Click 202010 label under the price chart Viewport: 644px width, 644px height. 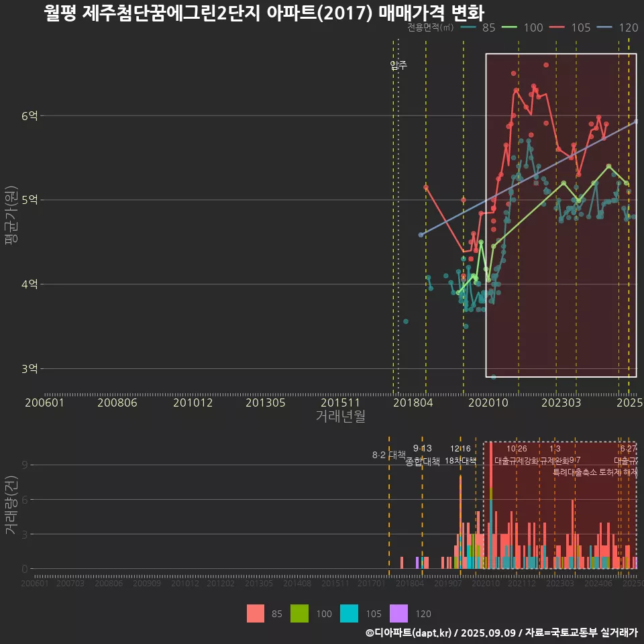[488, 402]
